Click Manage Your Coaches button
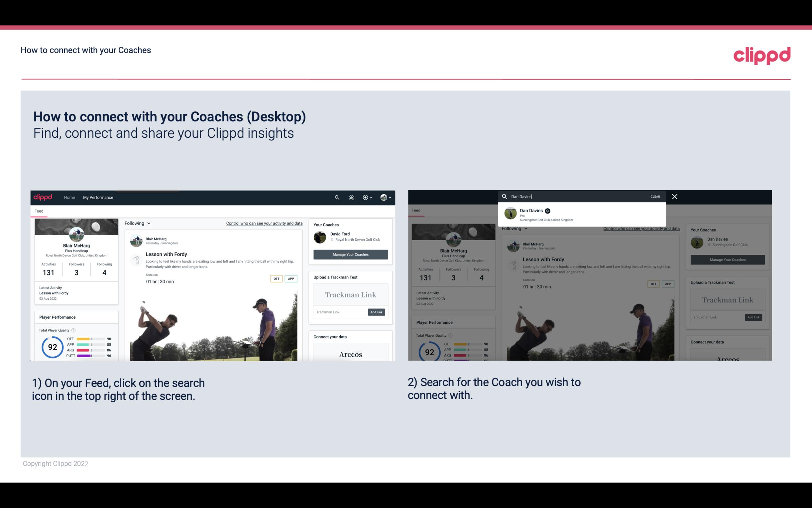 (350, 254)
